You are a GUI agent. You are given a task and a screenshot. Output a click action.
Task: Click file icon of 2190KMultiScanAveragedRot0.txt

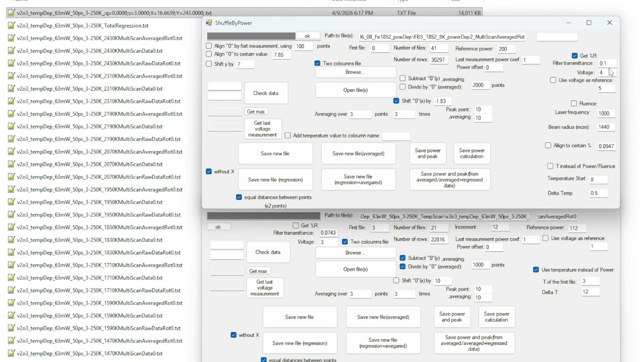click(11, 114)
